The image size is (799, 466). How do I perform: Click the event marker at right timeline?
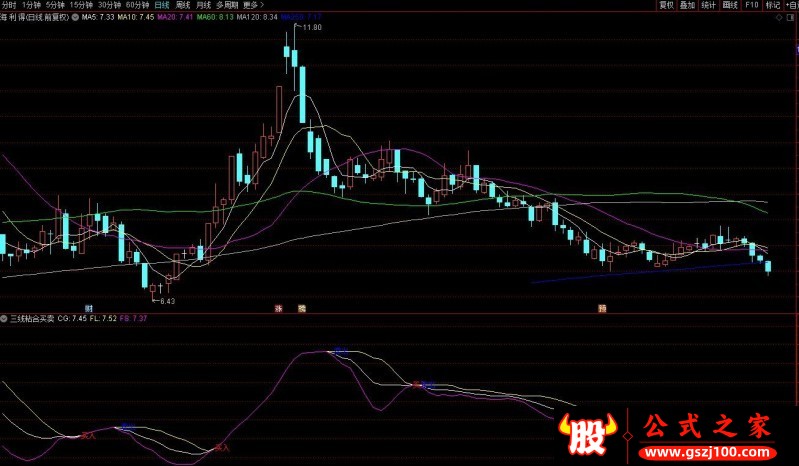click(602, 309)
